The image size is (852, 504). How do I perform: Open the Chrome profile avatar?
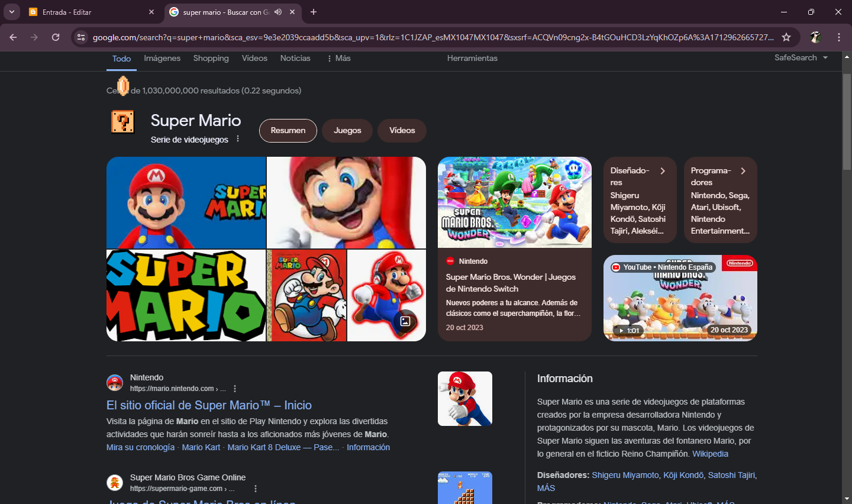point(815,37)
